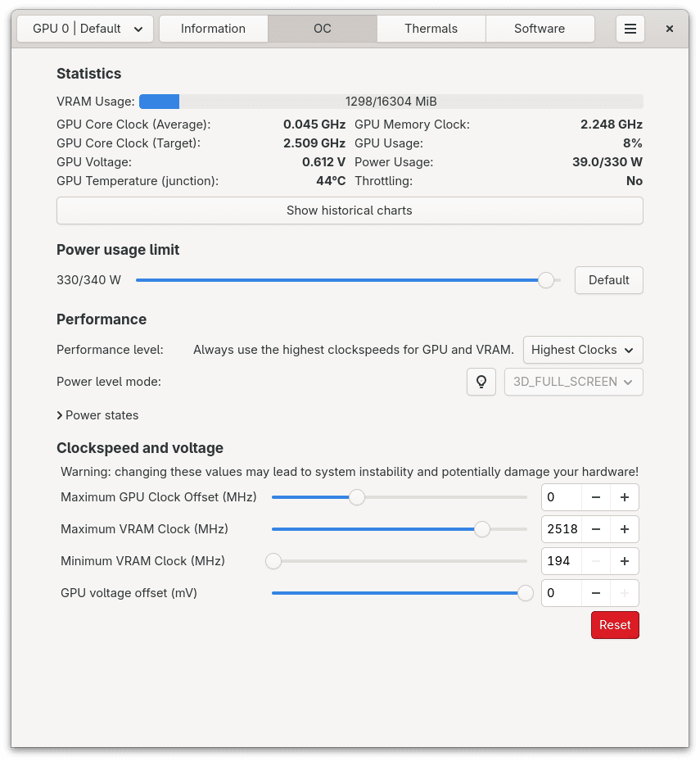
Task: Open the 3D_FULL_SCREEN power mode dropdown
Action: pos(574,382)
